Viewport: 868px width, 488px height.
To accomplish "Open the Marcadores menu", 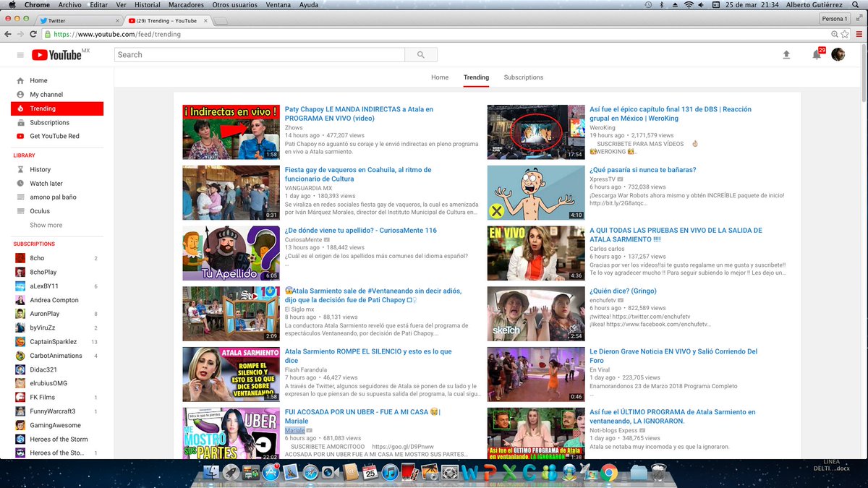I will pos(186,5).
